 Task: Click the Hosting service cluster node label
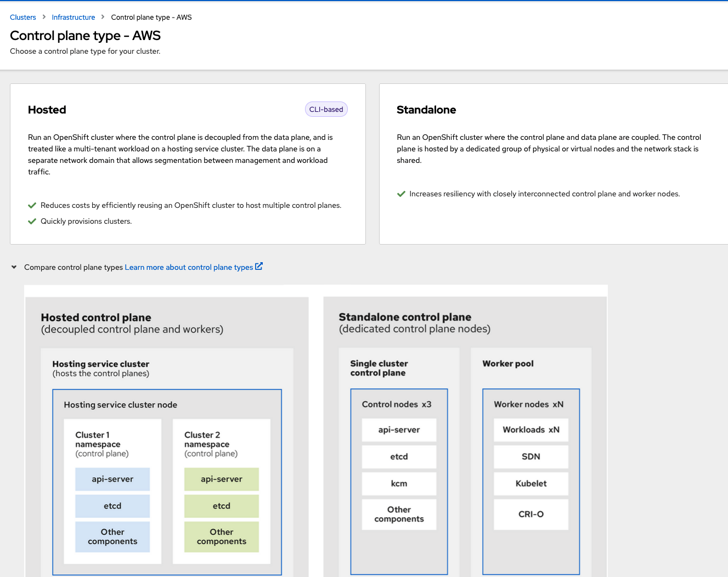(121, 405)
